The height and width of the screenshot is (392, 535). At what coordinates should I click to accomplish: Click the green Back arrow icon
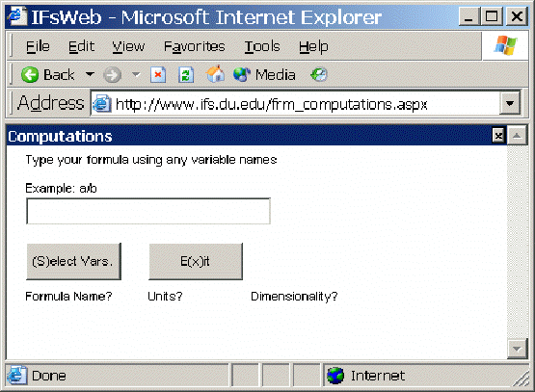30,75
